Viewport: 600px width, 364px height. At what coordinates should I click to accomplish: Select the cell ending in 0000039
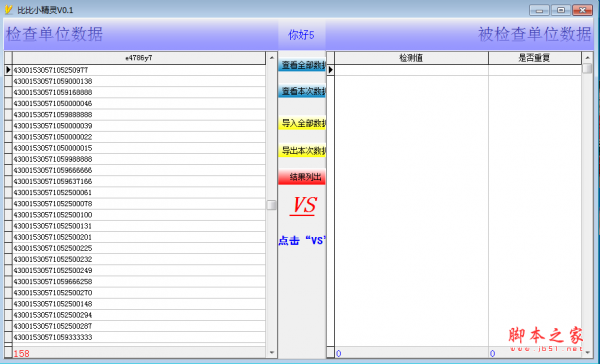(x=139, y=126)
